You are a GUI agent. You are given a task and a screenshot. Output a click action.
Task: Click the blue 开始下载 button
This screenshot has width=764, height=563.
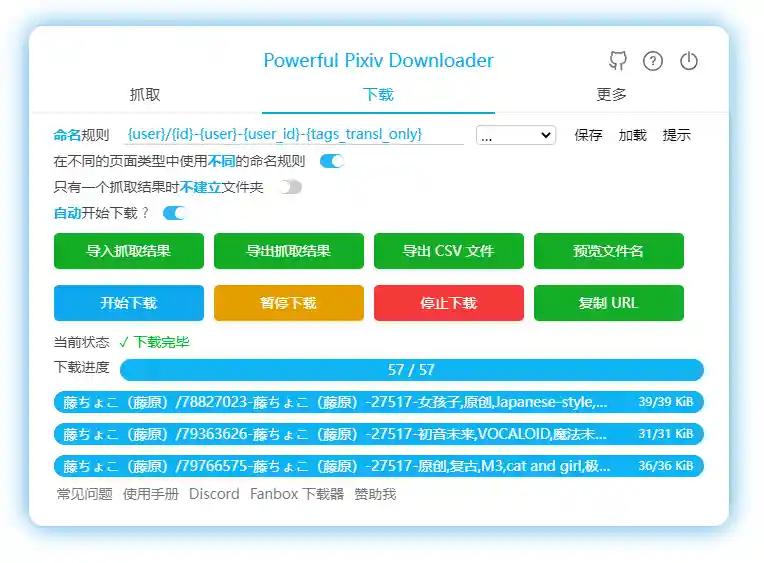pyautogui.click(x=129, y=303)
